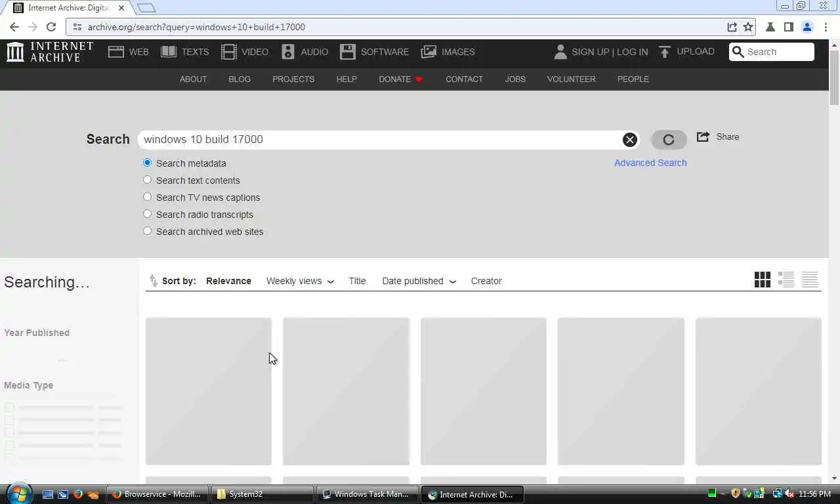Click browser share page icon in address bar

[732, 27]
